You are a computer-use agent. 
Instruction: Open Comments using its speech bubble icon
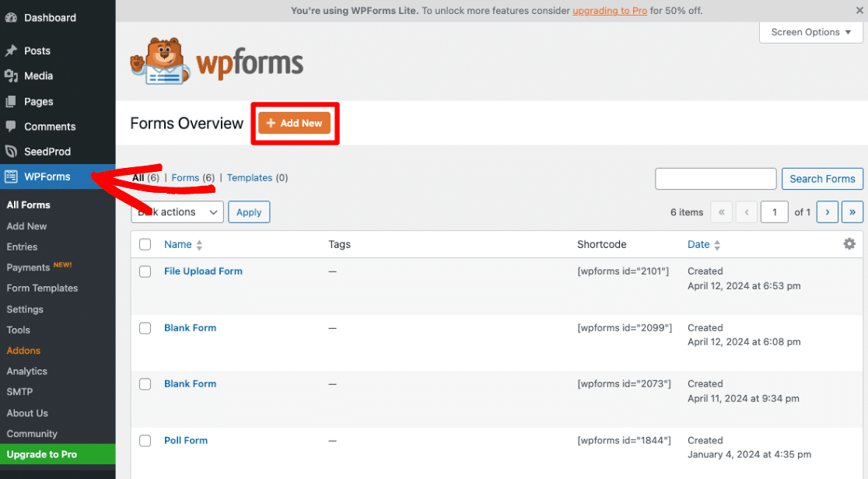pos(11,126)
